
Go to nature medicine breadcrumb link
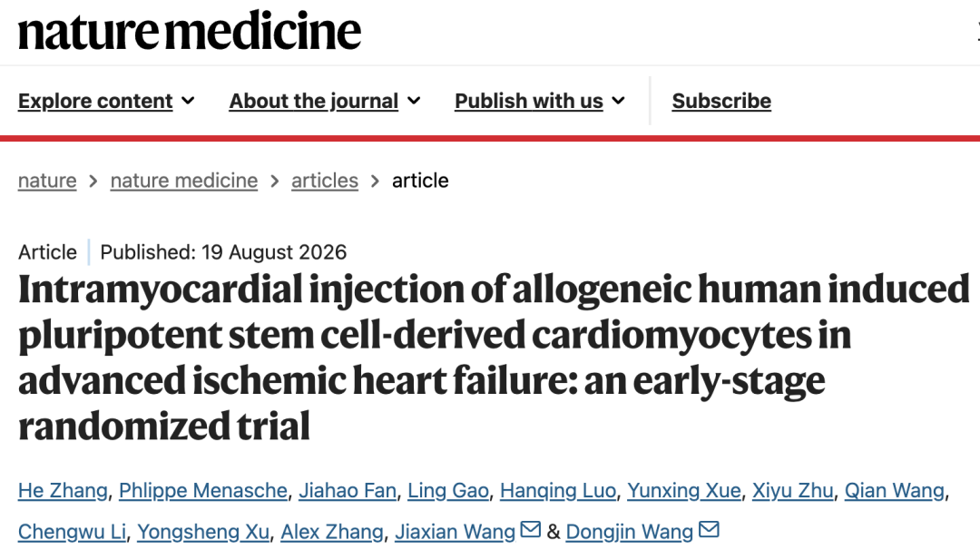click(183, 181)
